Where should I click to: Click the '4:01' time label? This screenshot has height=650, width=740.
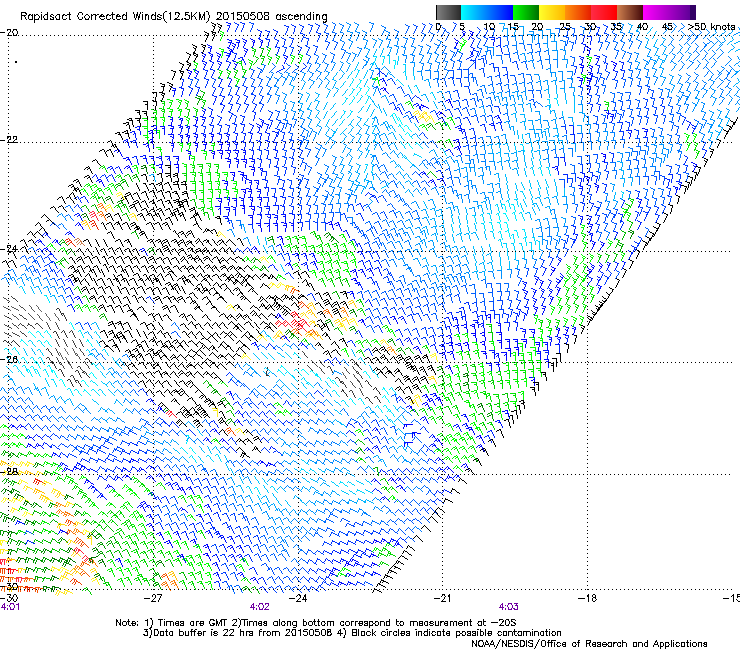click(10, 607)
